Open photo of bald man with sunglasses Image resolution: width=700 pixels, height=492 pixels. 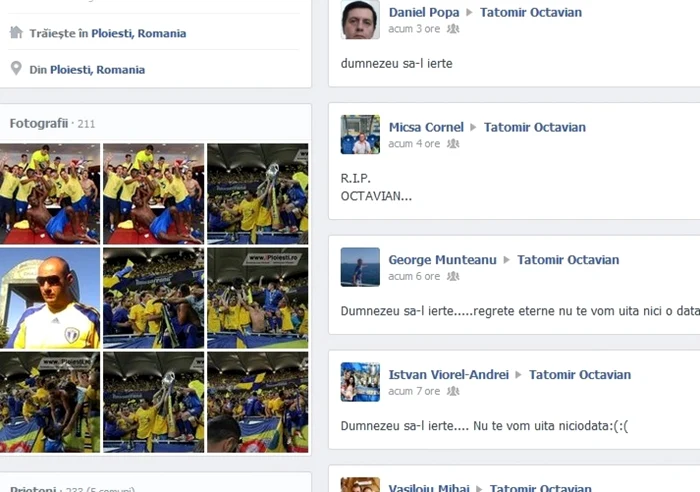50,298
